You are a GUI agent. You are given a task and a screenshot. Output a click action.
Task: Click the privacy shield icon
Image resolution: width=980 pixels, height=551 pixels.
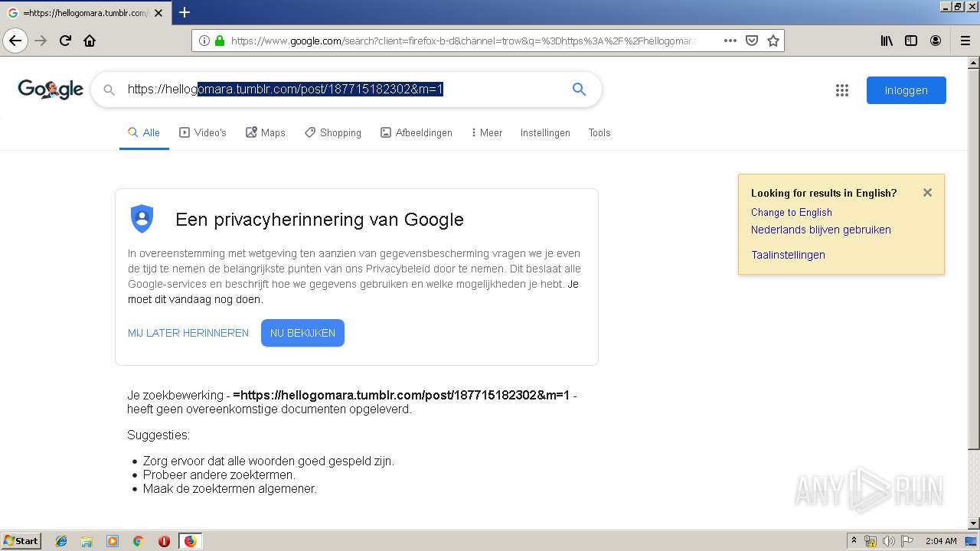tap(142, 219)
